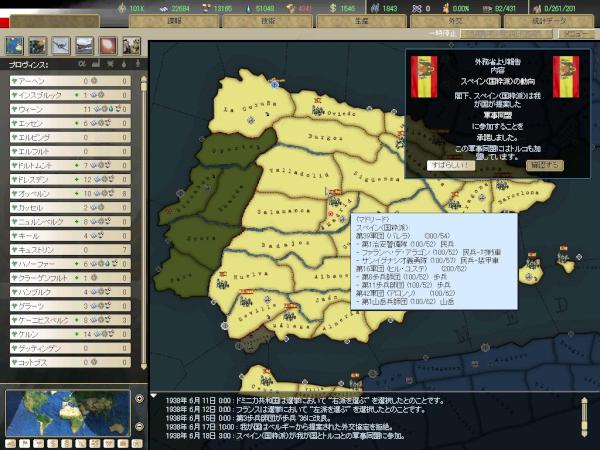
Task: Select the コットブス province row
Action: click(x=70, y=362)
